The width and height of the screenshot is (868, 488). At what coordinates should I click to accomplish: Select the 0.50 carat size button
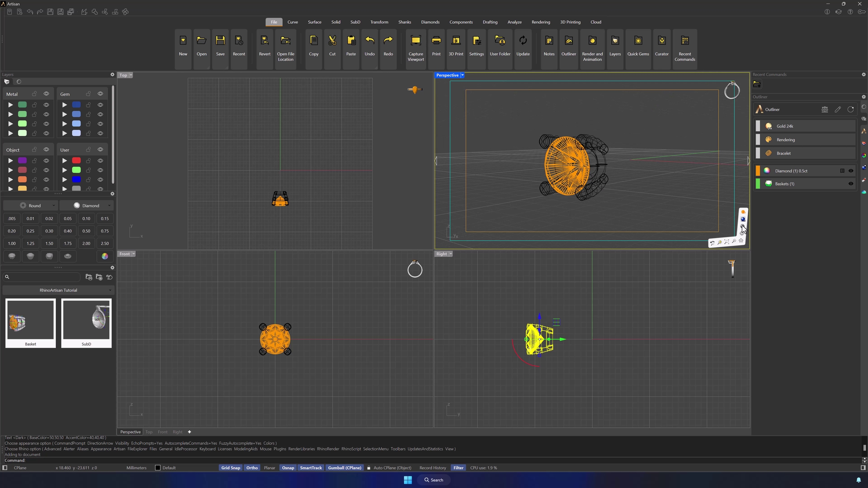(x=86, y=231)
